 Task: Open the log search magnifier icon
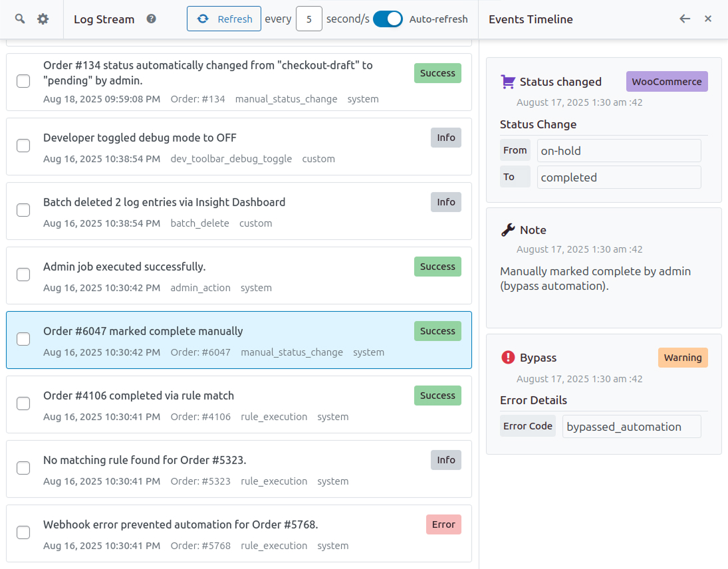click(20, 19)
